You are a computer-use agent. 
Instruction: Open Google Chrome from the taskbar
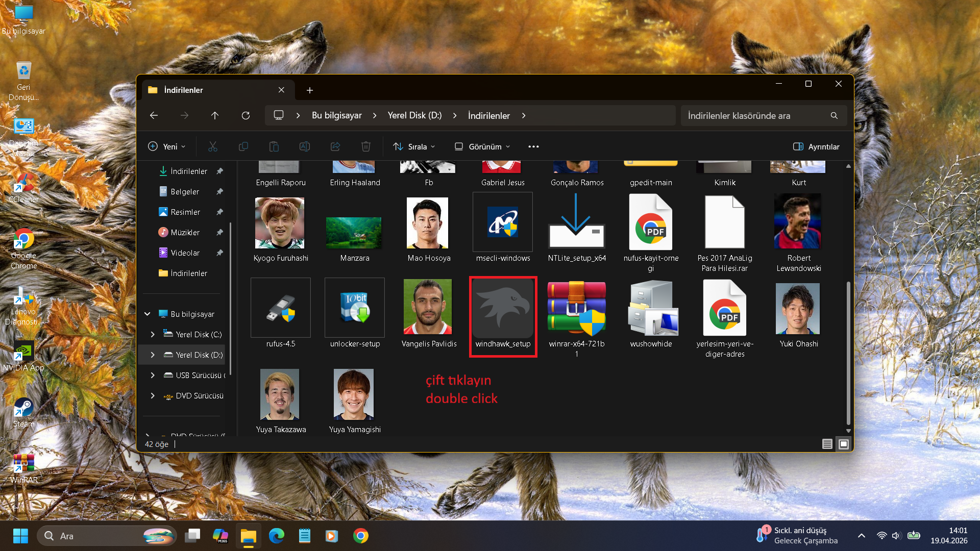pos(361,536)
